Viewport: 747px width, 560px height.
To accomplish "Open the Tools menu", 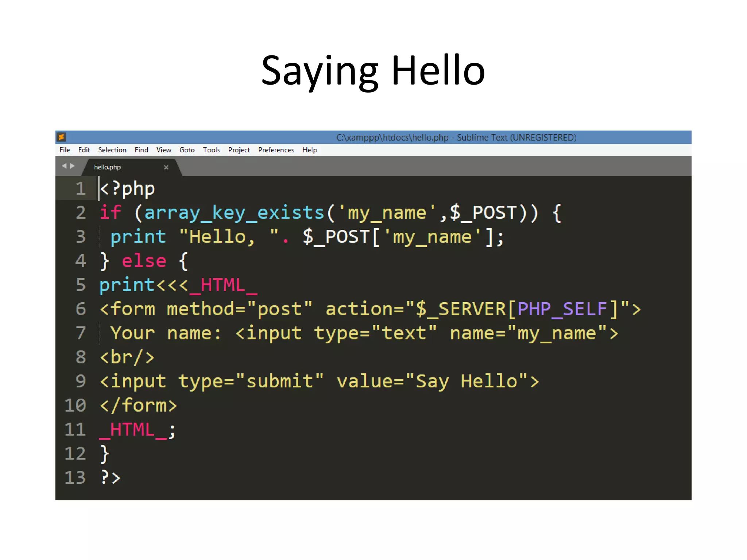I will tap(211, 150).
